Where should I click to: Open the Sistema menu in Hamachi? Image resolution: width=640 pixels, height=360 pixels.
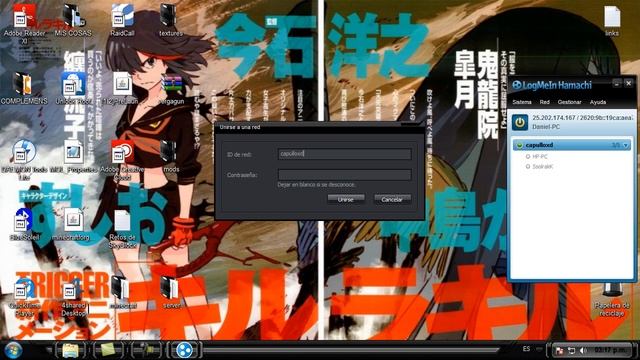tap(522, 102)
